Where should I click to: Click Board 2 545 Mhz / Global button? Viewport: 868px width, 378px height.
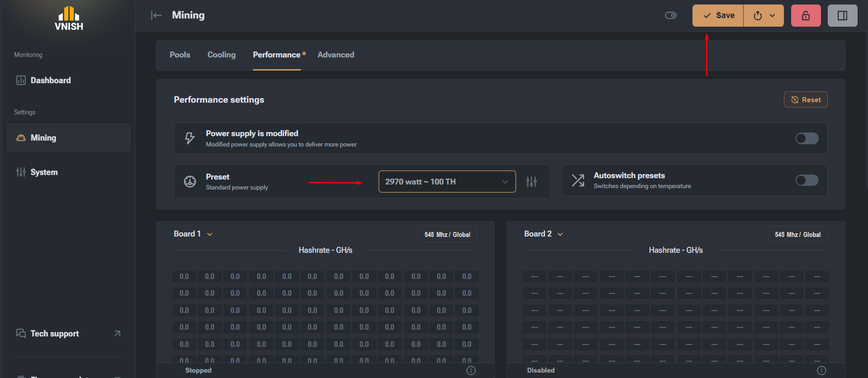(x=798, y=235)
